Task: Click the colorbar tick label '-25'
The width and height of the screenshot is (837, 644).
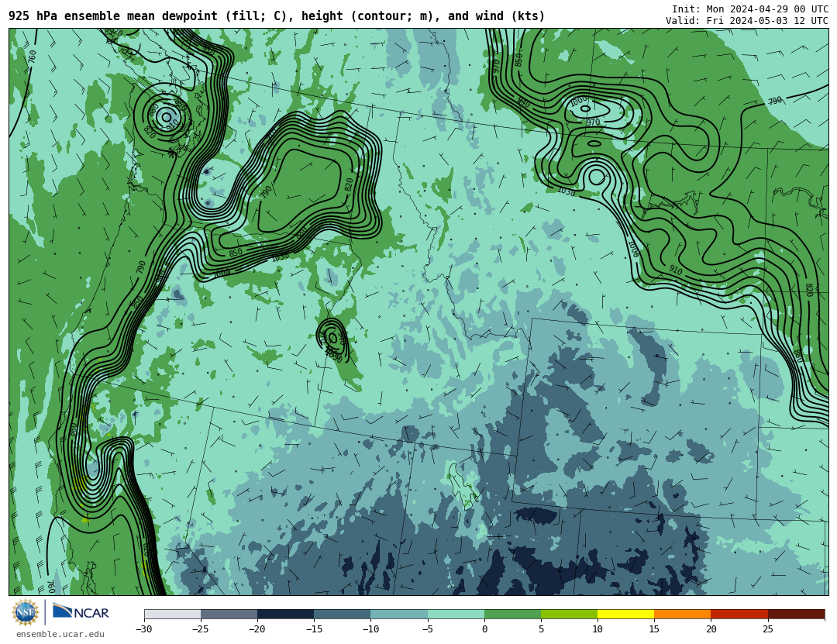Action: [200, 629]
